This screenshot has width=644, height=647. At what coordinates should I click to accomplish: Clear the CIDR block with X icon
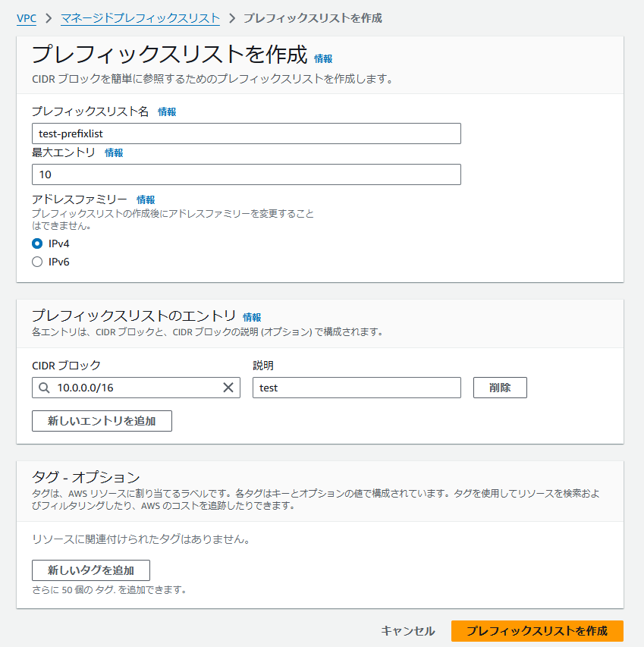coord(228,388)
